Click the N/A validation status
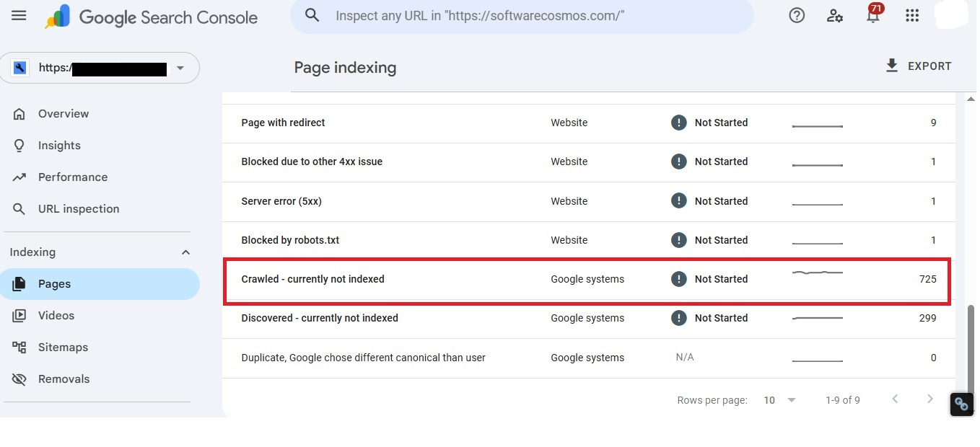Viewport: 980px width, 447px height. [685, 358]
